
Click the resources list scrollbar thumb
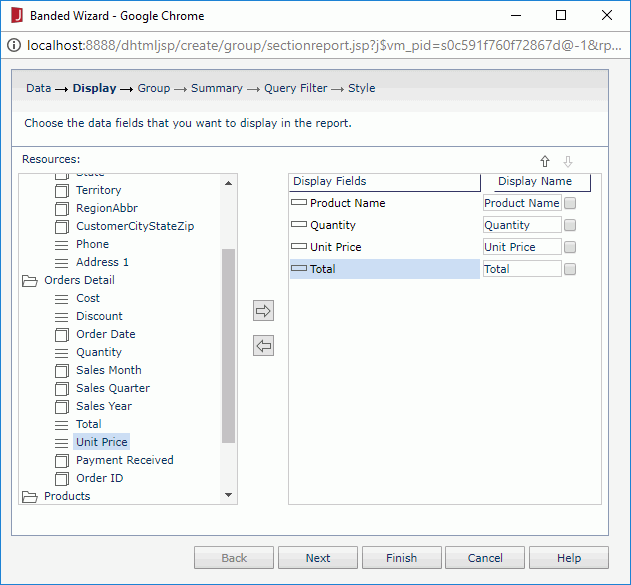229,346
